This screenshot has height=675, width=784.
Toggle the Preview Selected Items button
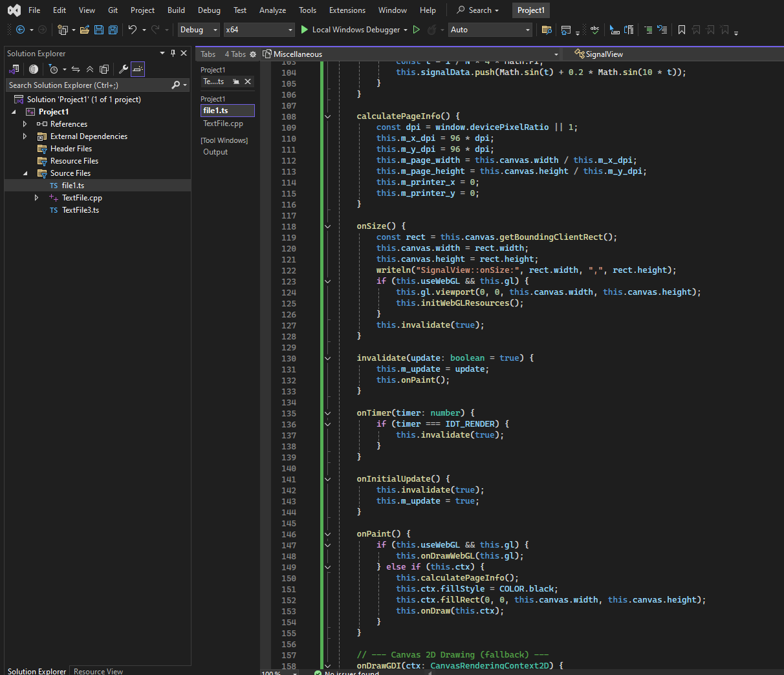pyautogui.click(x=138, y=69)
